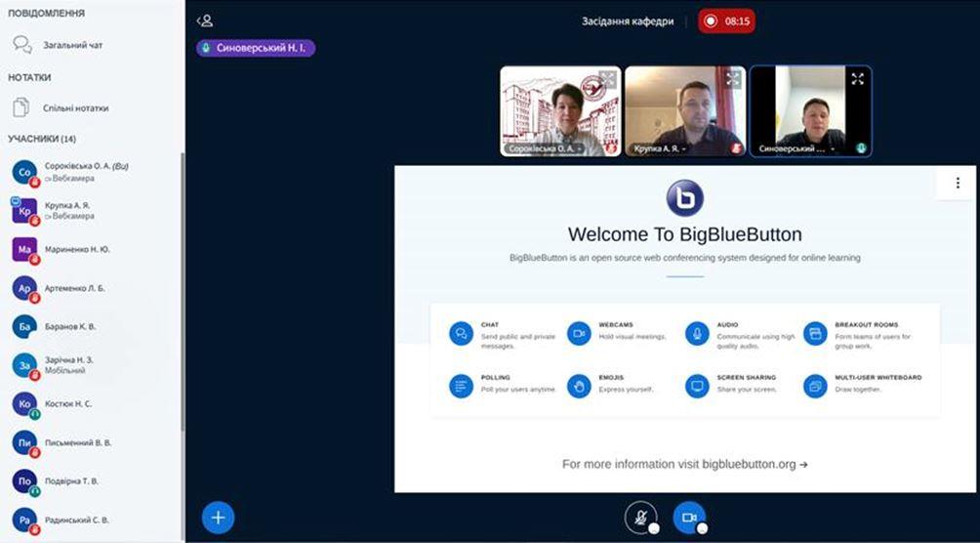
Task: Select user name Зарічна Н. З.
Action: (68, 360)
